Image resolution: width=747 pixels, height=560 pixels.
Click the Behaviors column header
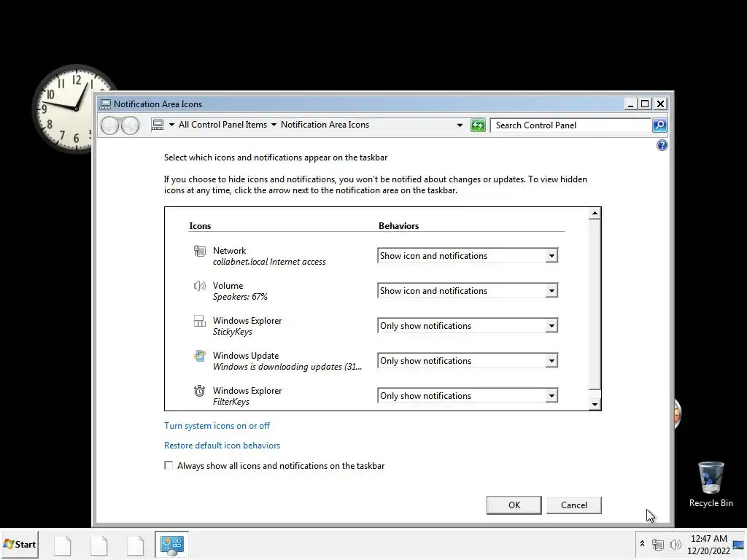(399, 226)
